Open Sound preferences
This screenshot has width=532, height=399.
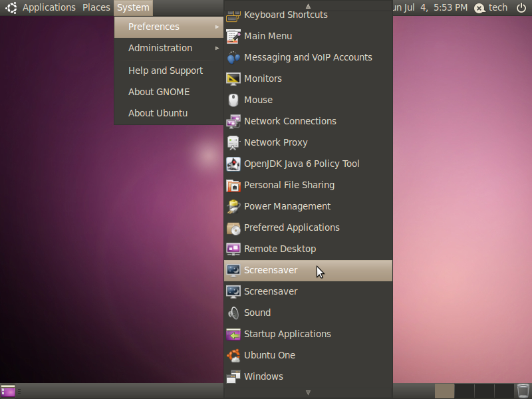[308, 313]
